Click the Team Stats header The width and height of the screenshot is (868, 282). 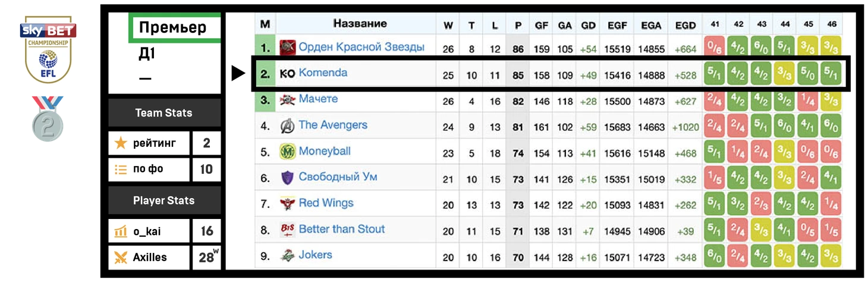163,113
